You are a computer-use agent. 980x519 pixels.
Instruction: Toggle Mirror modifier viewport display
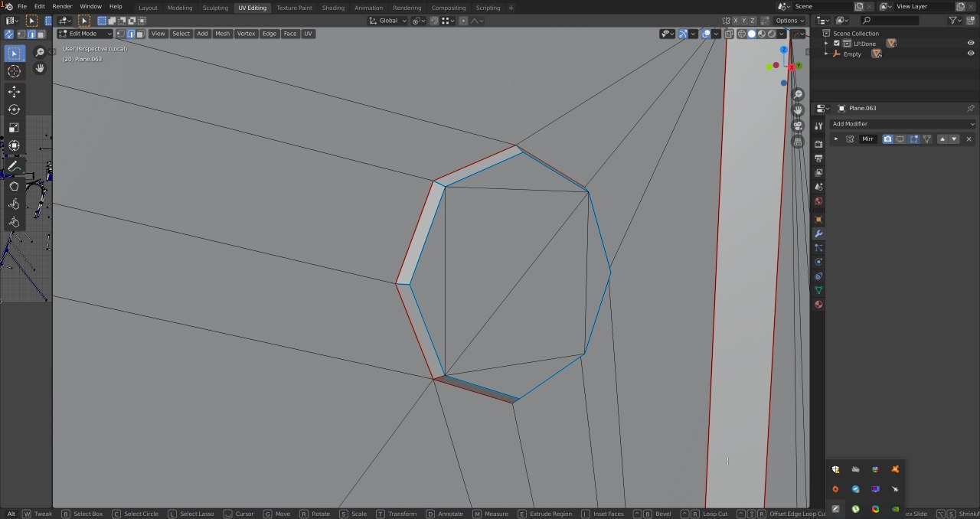[x=900, y=139]
